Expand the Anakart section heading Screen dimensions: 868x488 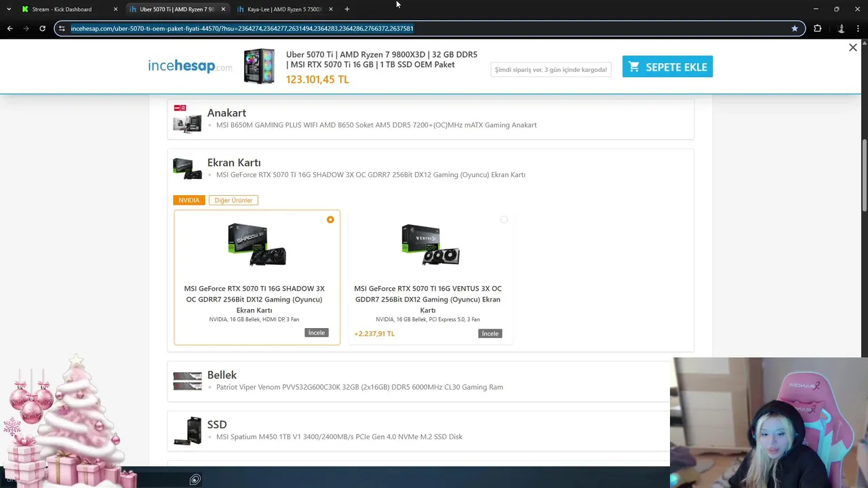226,113
